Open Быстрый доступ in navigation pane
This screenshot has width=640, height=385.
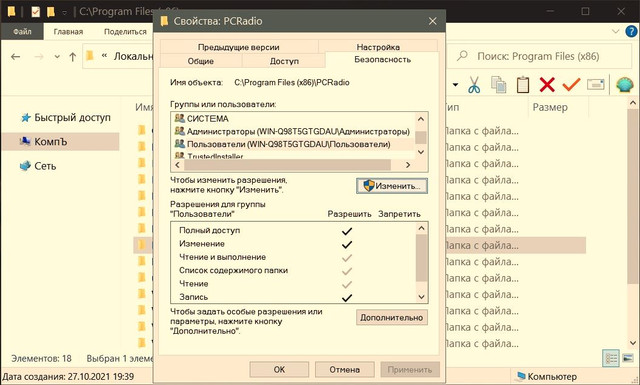(x=66, y=118)
